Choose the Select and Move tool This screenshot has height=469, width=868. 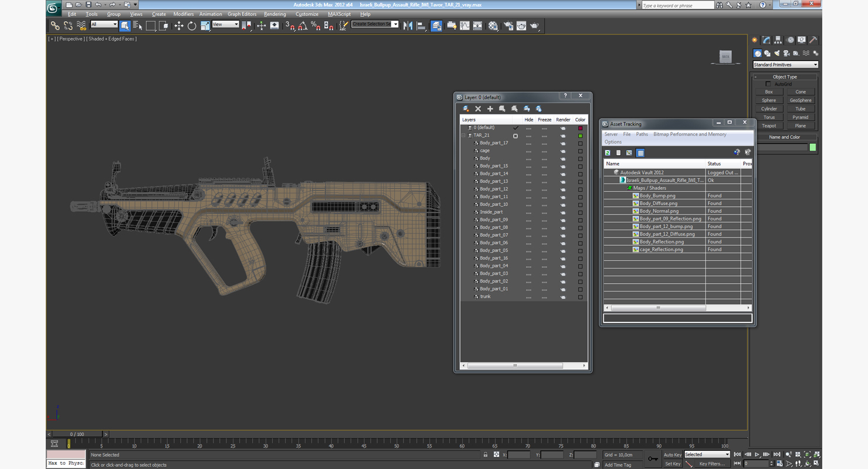(179, 26)
